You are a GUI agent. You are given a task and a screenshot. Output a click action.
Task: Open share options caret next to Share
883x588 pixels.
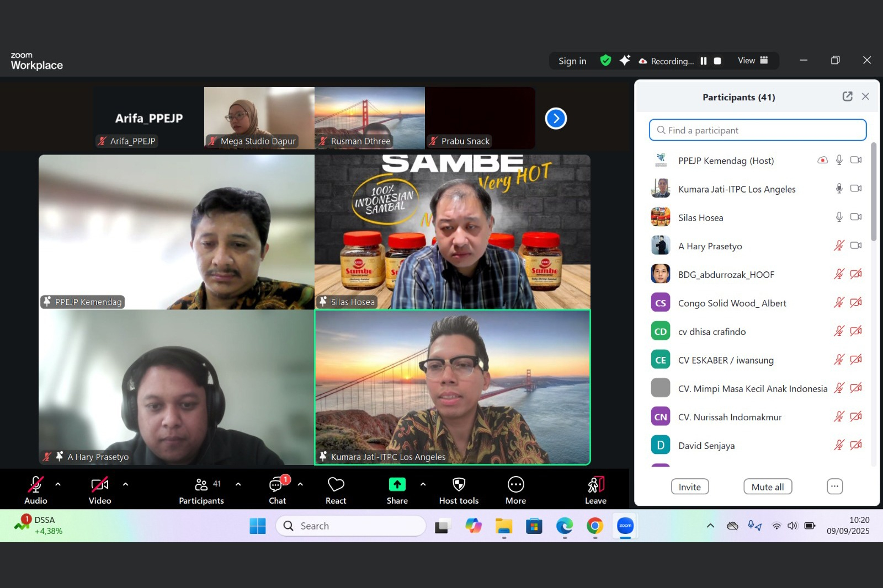click(423, 484)
